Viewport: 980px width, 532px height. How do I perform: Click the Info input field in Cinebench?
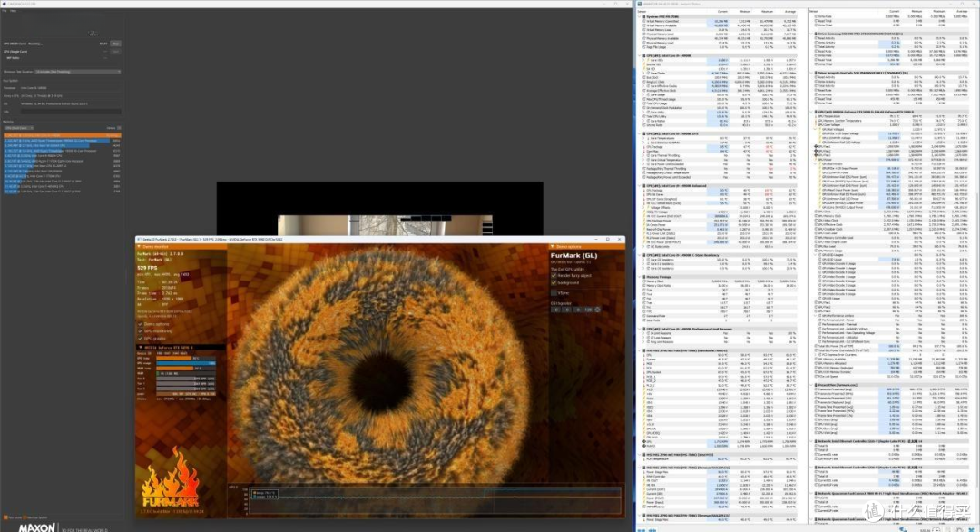click(x=70, y=112)
